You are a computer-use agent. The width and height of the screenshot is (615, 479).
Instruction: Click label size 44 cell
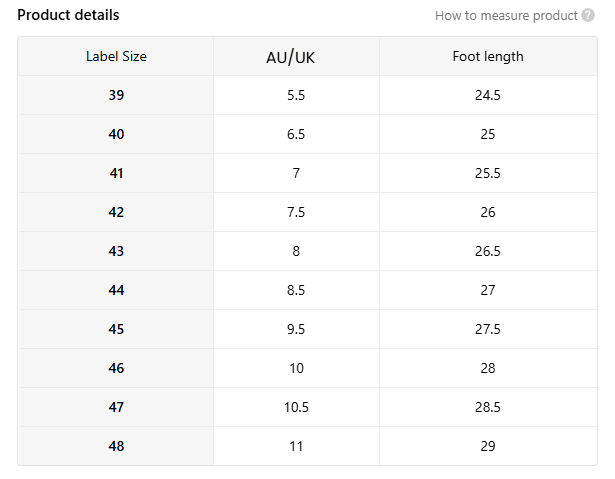pos(116,290)
